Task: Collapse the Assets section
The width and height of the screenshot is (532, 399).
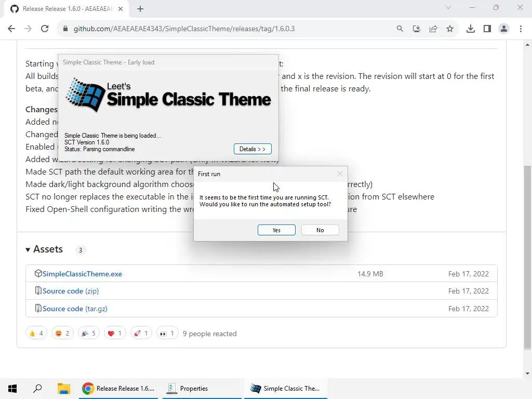Action: tap(45, 249)
